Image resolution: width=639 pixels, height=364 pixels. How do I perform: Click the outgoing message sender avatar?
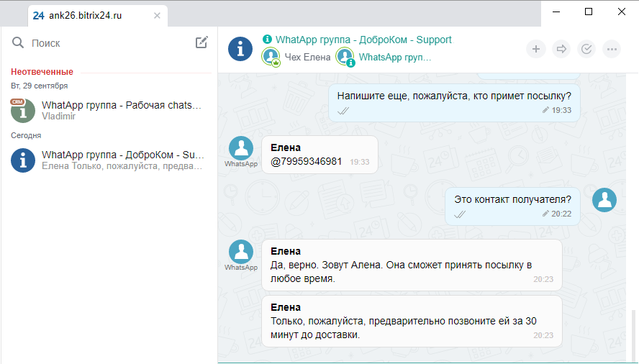click(604, 200)
